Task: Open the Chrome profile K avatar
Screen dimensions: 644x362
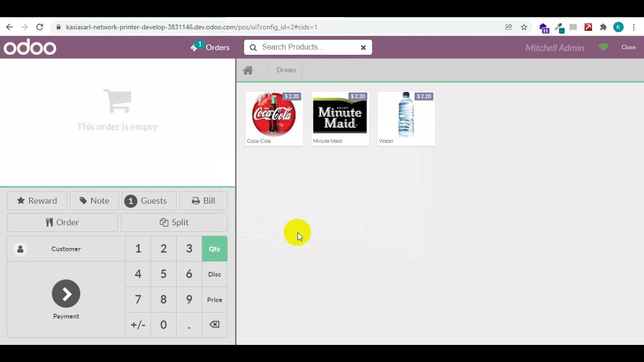Action: [x=618, y=27]
